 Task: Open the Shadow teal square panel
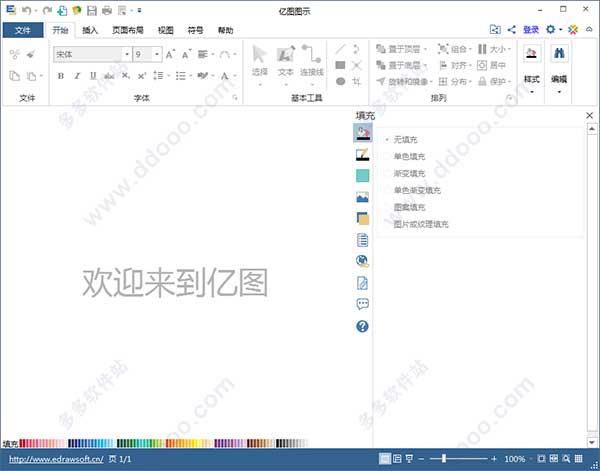pos(362,176)
